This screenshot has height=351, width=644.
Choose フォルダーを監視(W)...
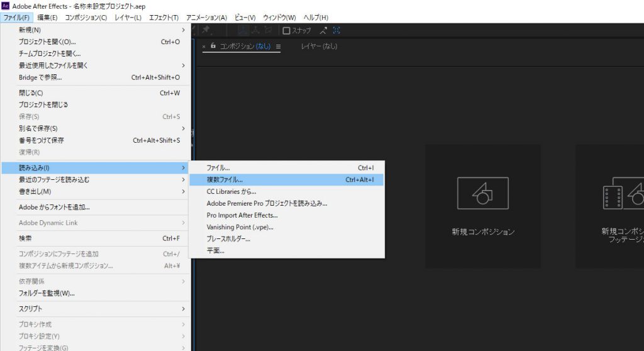(95, 293)
